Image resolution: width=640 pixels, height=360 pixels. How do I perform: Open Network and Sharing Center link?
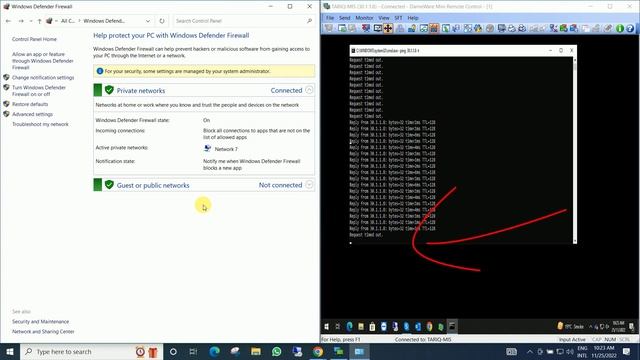coord(43,332)
